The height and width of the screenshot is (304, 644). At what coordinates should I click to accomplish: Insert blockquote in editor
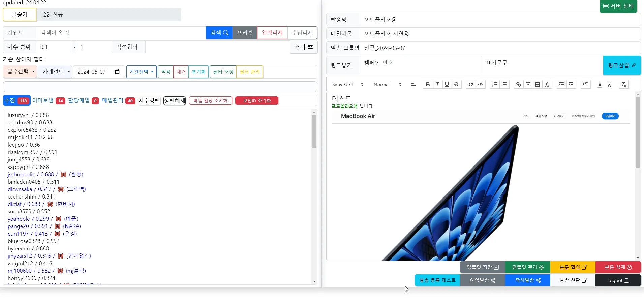coord(470,85)
